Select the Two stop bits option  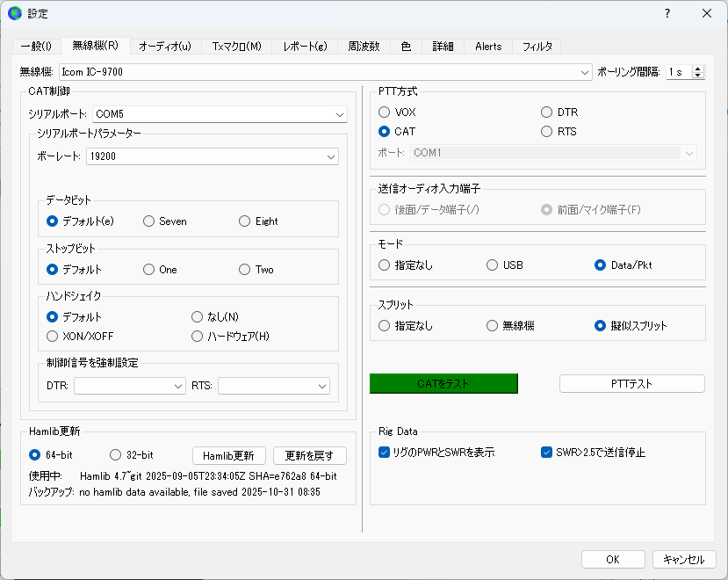[256, 270]
